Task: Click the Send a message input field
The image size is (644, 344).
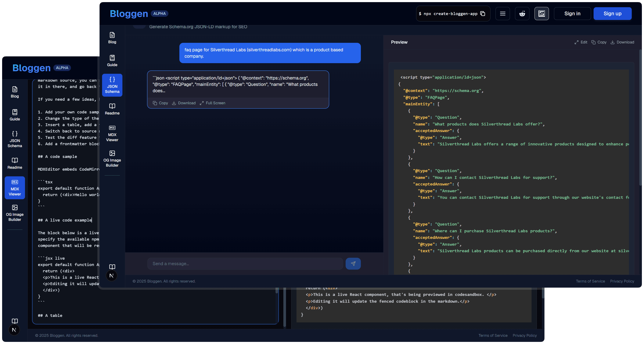Action: coord(245,263)
